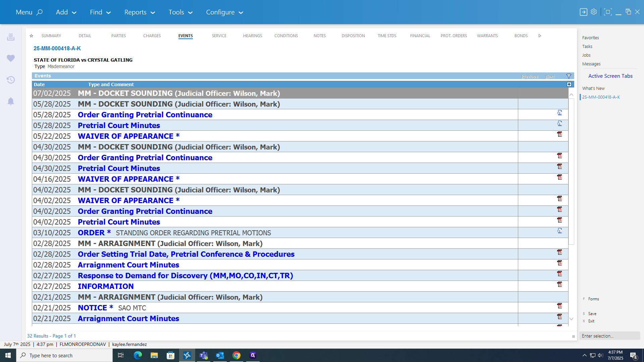Switch to the CHARGES tab
Viewport: 644px width, 362px height.
[152, 36]
